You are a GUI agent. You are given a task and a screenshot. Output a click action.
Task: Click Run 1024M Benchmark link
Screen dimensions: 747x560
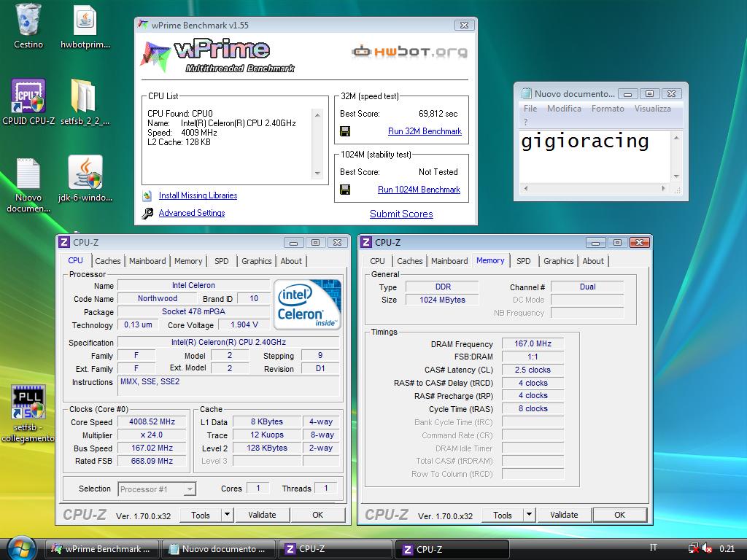[x=419, y=190]
